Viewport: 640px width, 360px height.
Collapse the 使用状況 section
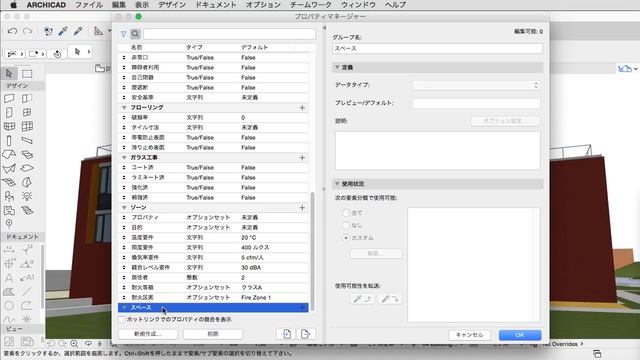coord(337,184)
